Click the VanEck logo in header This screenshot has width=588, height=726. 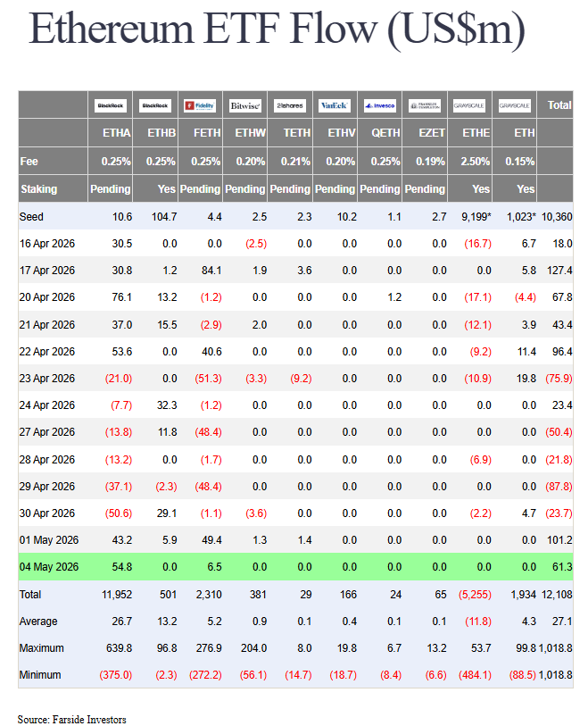pos(335,105)
